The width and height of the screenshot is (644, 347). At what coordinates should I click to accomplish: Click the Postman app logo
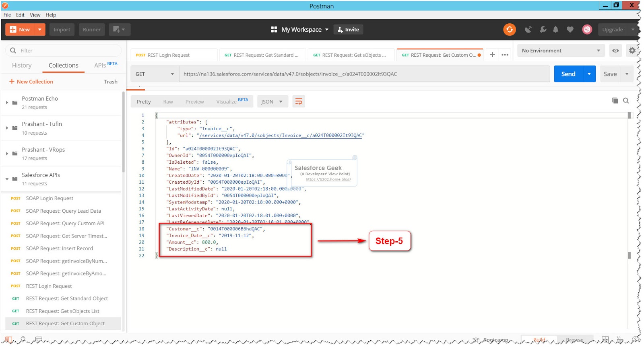(x=5, y=6)
